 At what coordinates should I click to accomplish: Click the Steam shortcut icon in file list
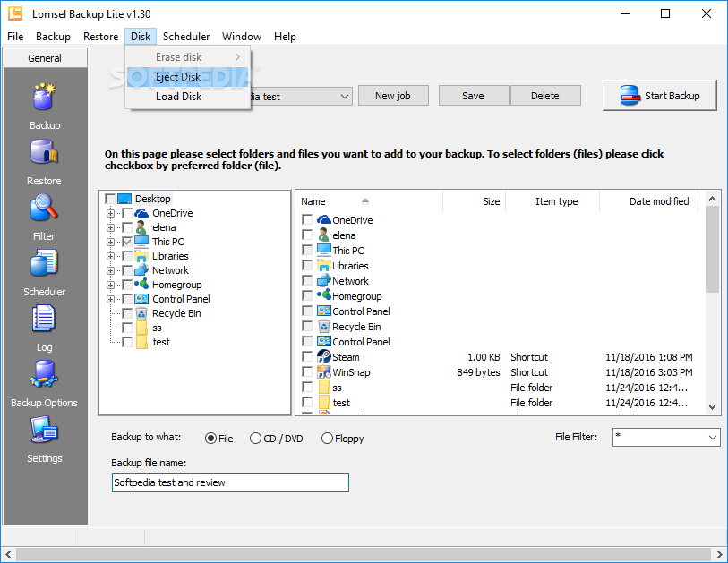(x=323, y=356)
